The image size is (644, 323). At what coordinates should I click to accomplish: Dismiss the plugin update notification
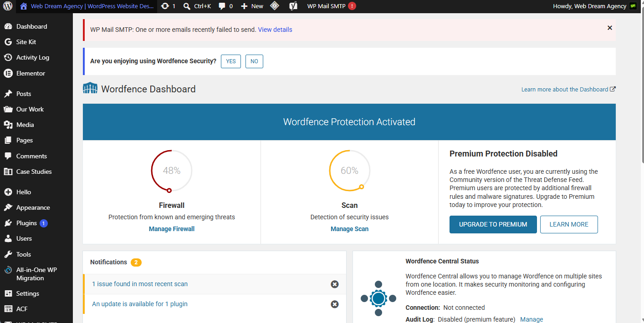click(x=335, y=304)
